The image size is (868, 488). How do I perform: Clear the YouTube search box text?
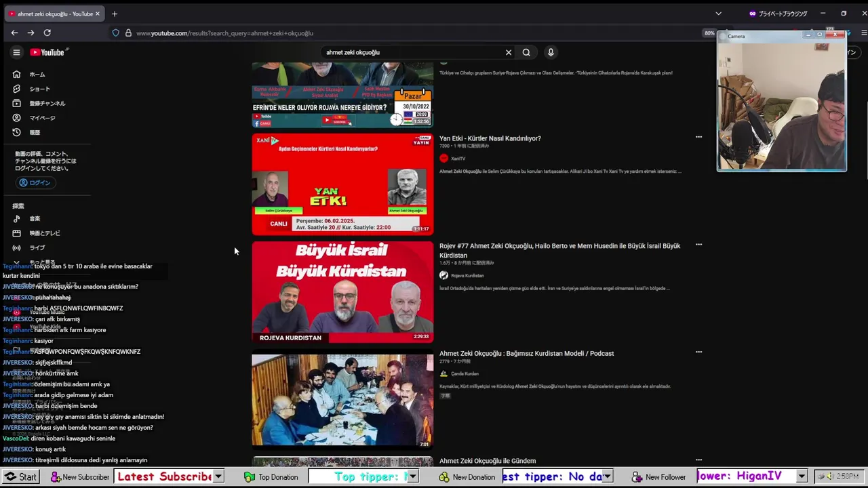pos(509,52)
